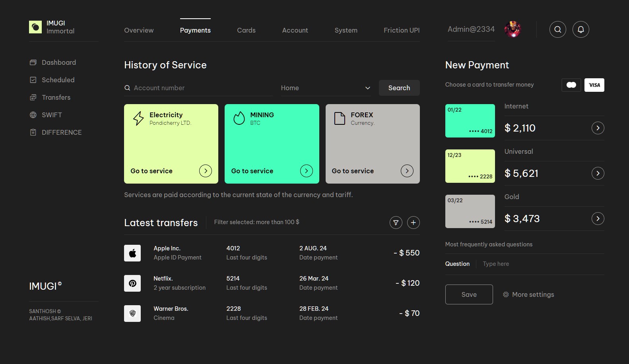The height and width of the screenshot is (364, 629).
Task: Open the Dashboard sidebar link
Action: pyautogui.click(x=53, y=62)
